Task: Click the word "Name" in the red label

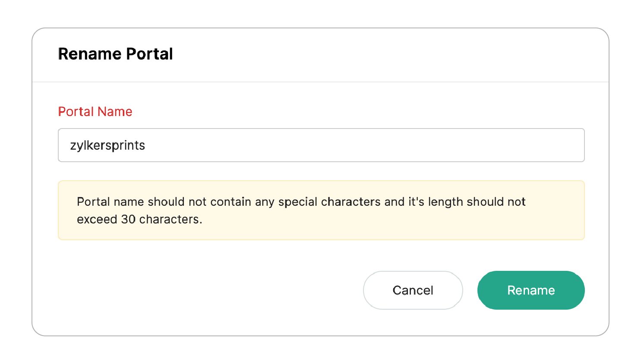Action: point(115,112)
